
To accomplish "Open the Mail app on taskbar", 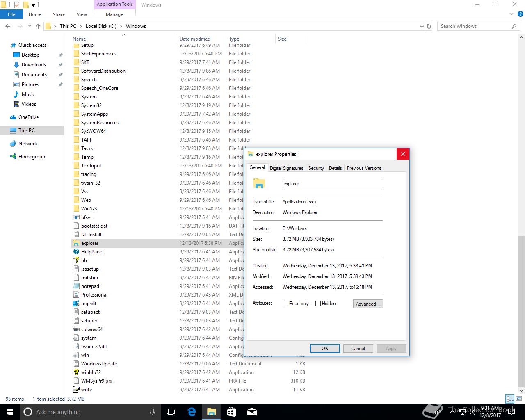I will coord(251,412).
